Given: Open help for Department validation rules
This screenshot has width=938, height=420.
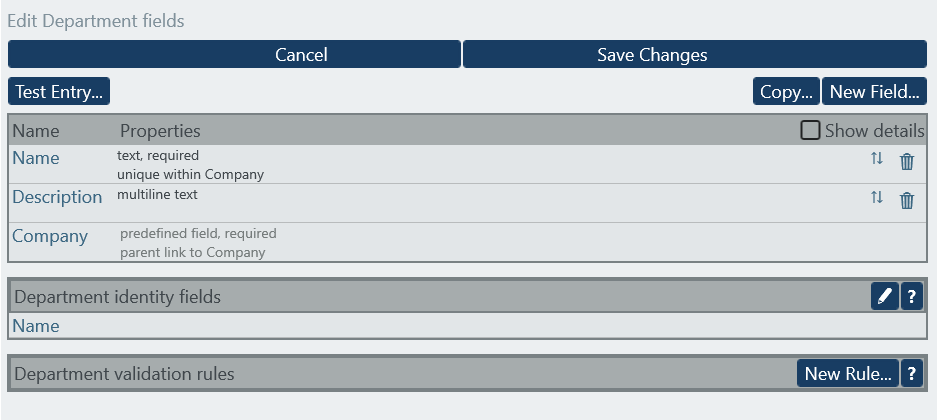Looking at the screenshot, I should [912, 374].
